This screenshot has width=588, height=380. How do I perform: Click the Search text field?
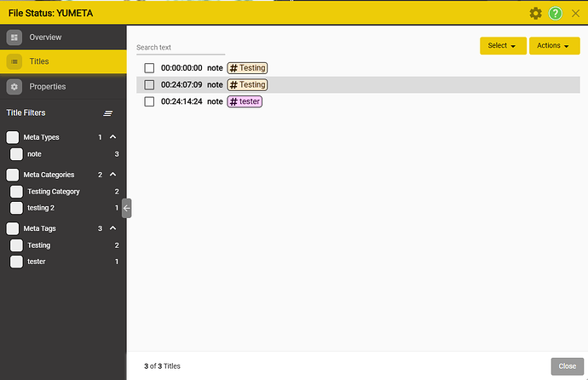180,48
